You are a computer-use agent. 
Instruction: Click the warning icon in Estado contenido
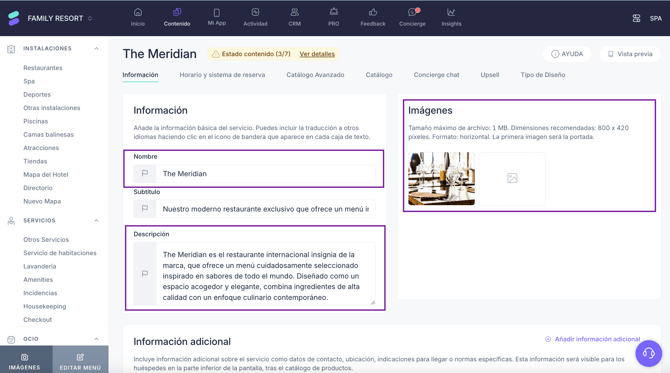pos(216,54)
